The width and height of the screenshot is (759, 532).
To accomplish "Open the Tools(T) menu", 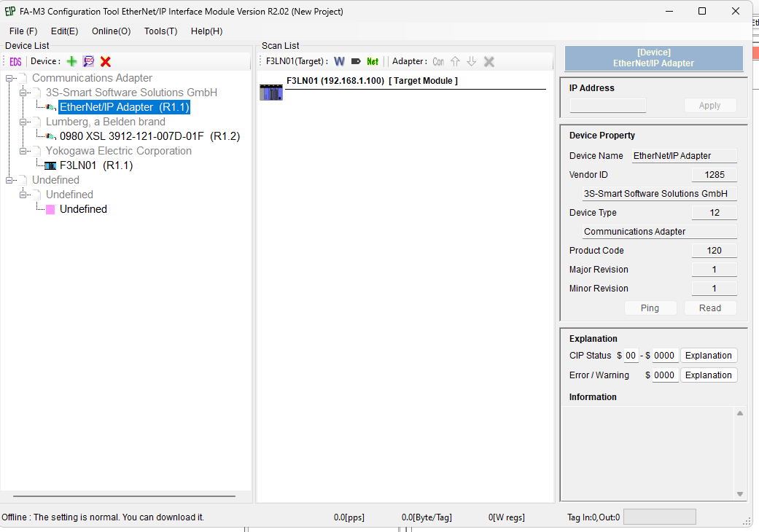I will point(160,31).
